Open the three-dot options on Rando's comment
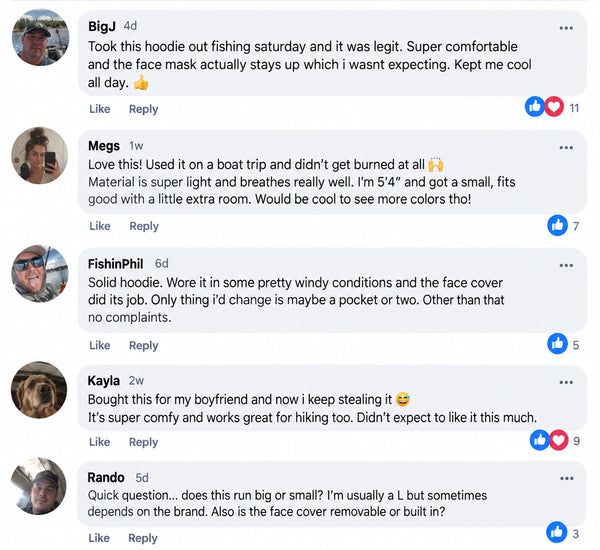 point(566,478)
